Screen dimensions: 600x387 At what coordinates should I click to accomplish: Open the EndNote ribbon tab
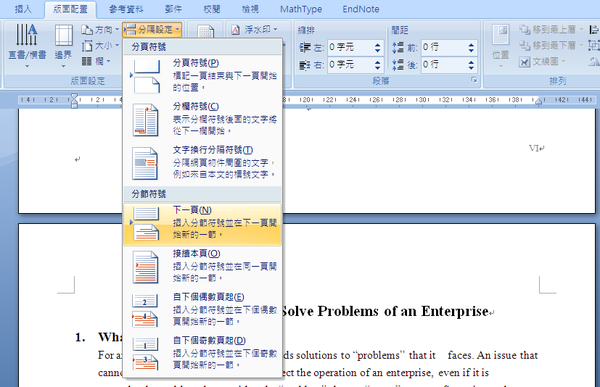(x=361, y=9)
